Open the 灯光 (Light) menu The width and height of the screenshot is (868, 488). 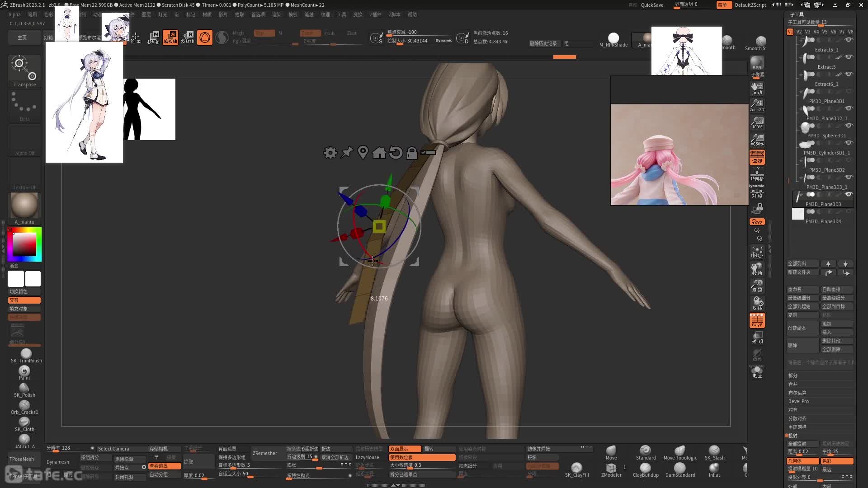pos(162,14)
